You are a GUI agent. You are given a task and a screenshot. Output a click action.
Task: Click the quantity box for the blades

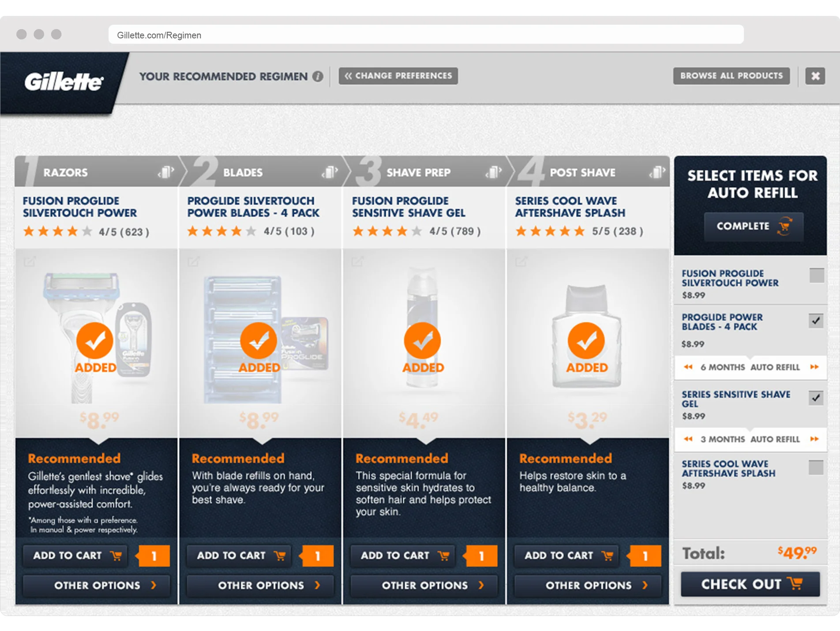318,556
